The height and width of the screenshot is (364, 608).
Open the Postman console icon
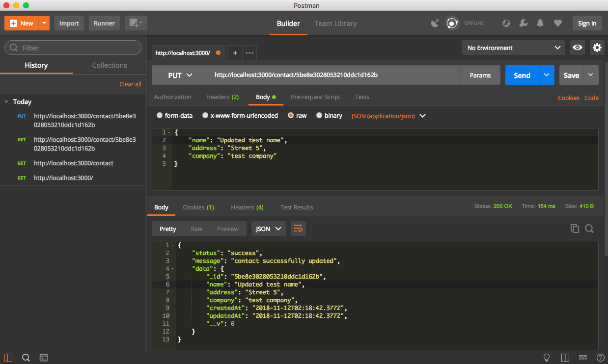tap(44, 357)
